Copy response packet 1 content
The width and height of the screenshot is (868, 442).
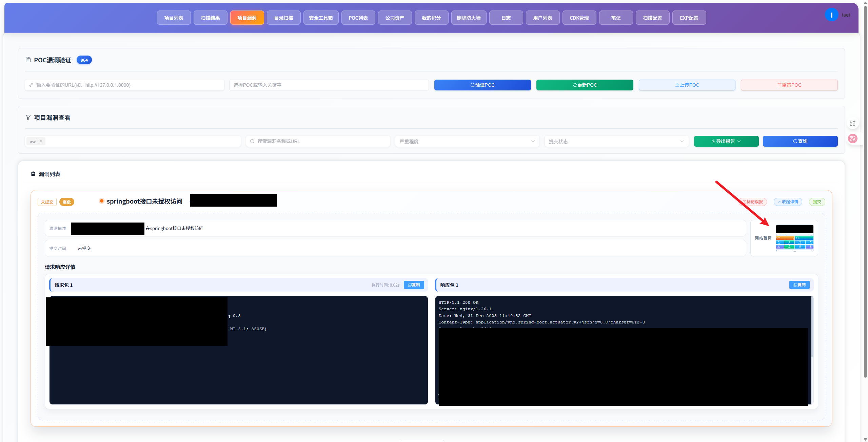(x=799, y=285)
